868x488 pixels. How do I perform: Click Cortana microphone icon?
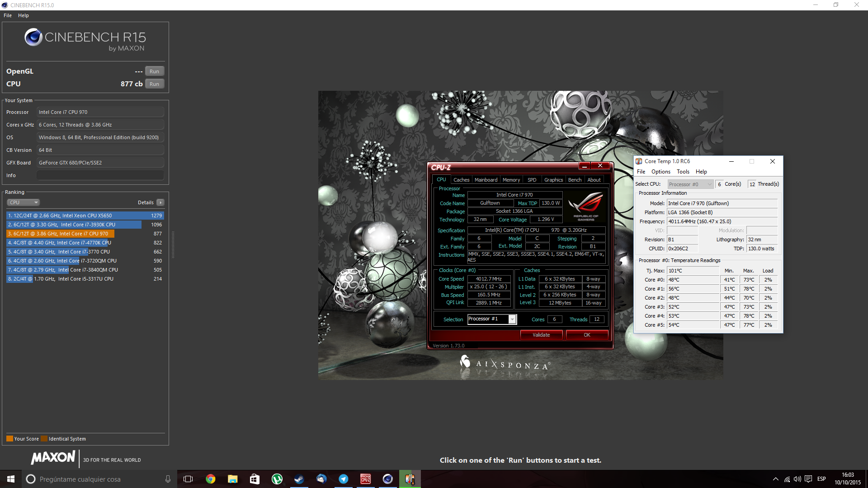pos(168,479)
